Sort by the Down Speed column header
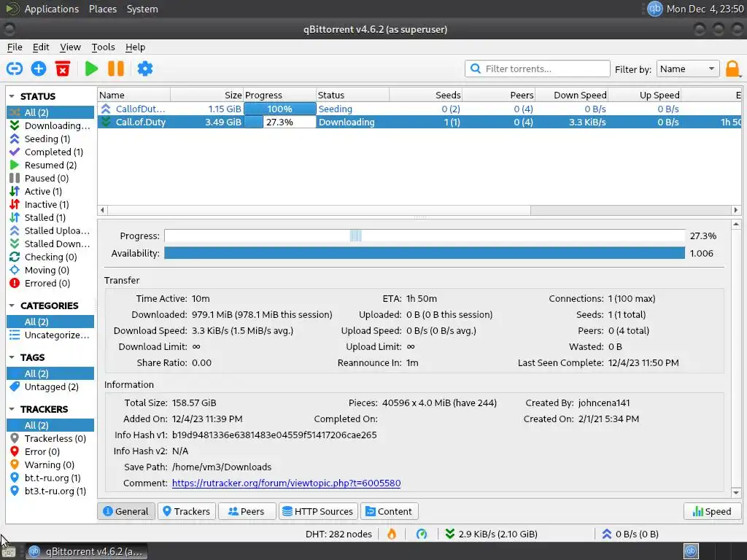The image size is (747, 560). (x=572, y=95)
